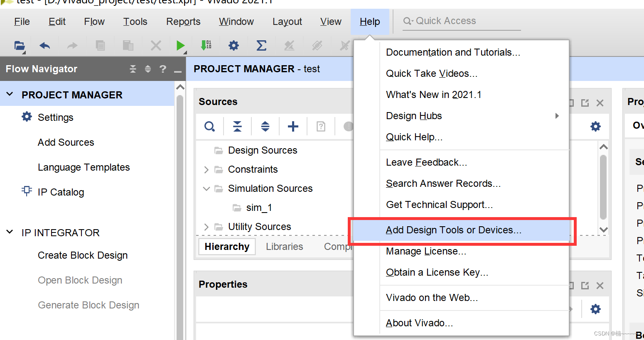Click the Sources panel search icon
Screen dimensions: 644x340
tap(210, 126)
